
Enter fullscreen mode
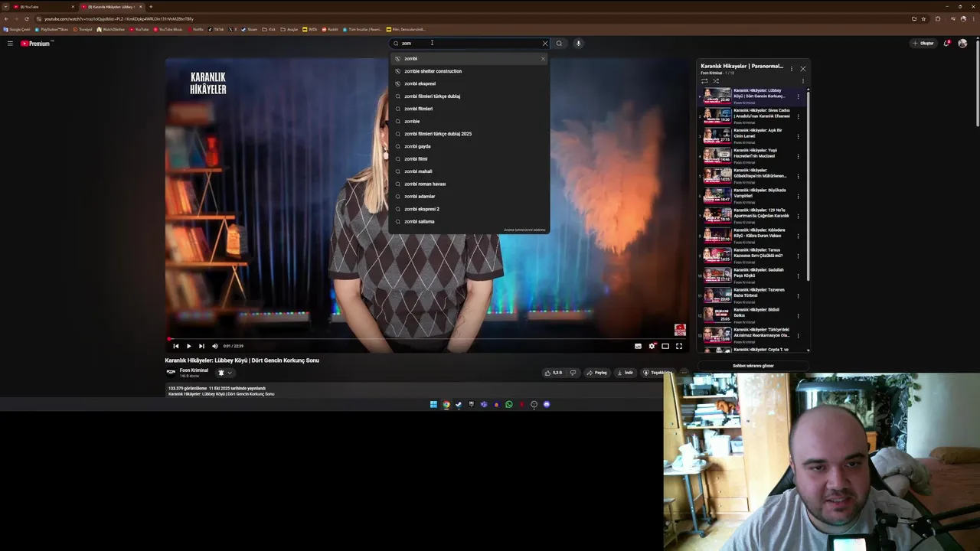point(678,346)
